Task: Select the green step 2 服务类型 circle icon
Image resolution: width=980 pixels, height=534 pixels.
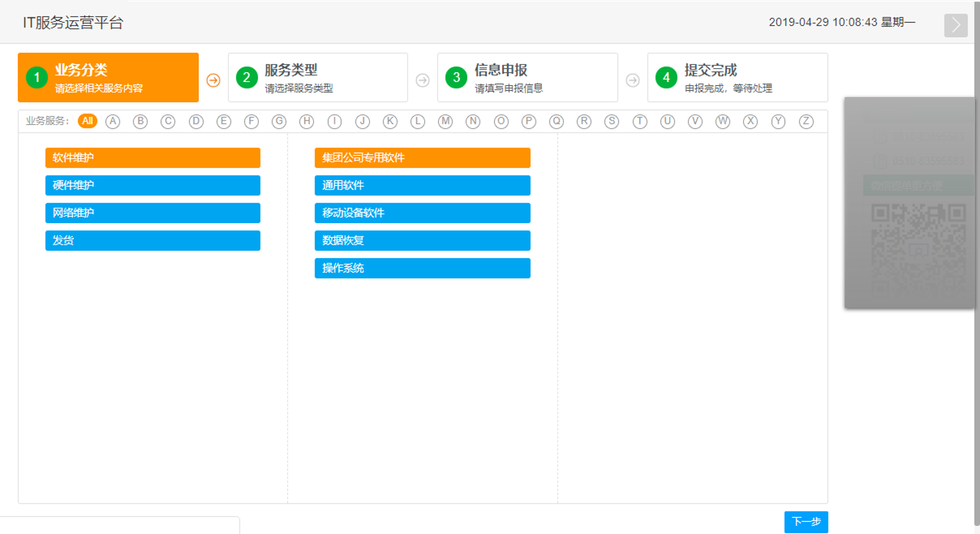Action: click(246, 78)
